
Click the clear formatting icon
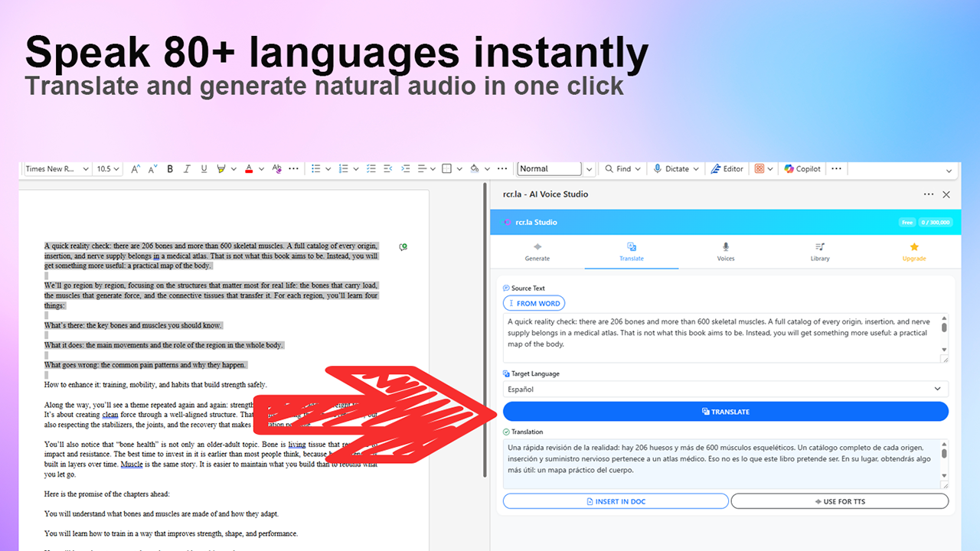[x=276, y=169]
